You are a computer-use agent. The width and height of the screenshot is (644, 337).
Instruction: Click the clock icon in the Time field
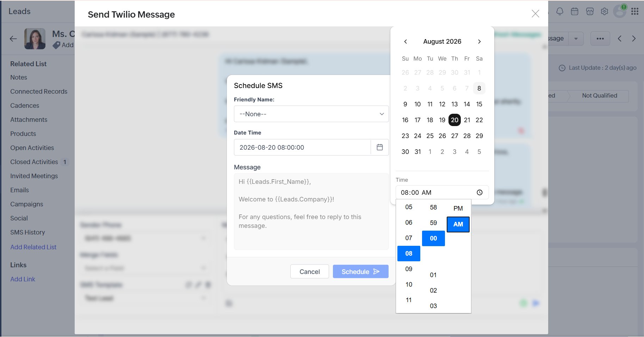[479, 193]
